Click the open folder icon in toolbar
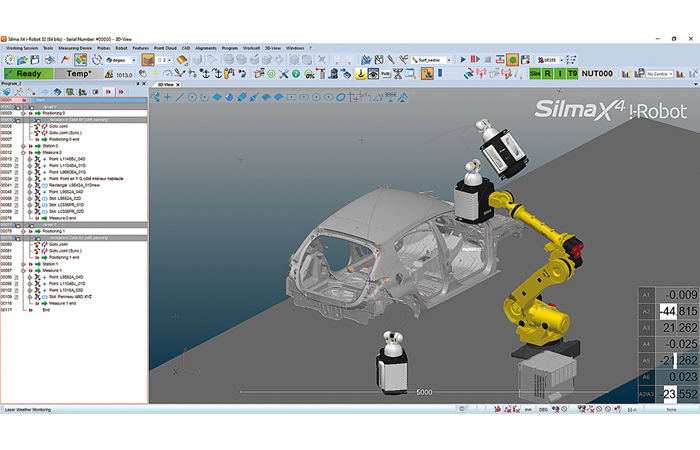 (22, 59)
